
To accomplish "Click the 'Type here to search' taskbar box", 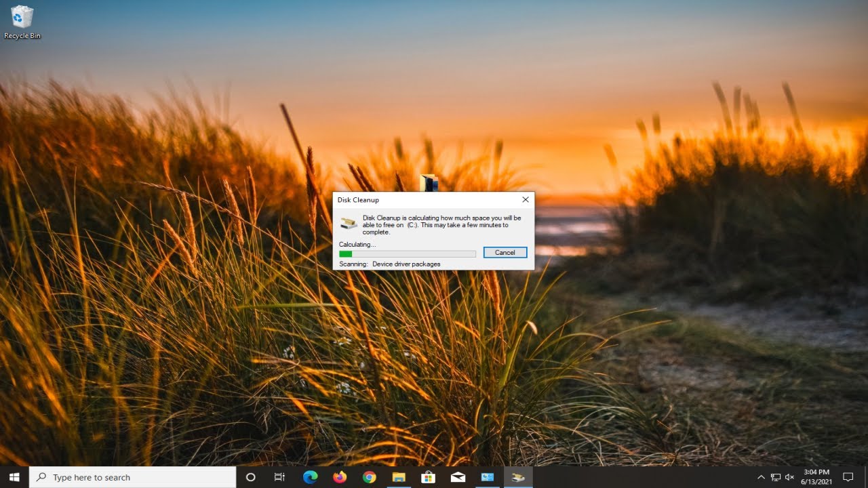I will tap(133, 477).
